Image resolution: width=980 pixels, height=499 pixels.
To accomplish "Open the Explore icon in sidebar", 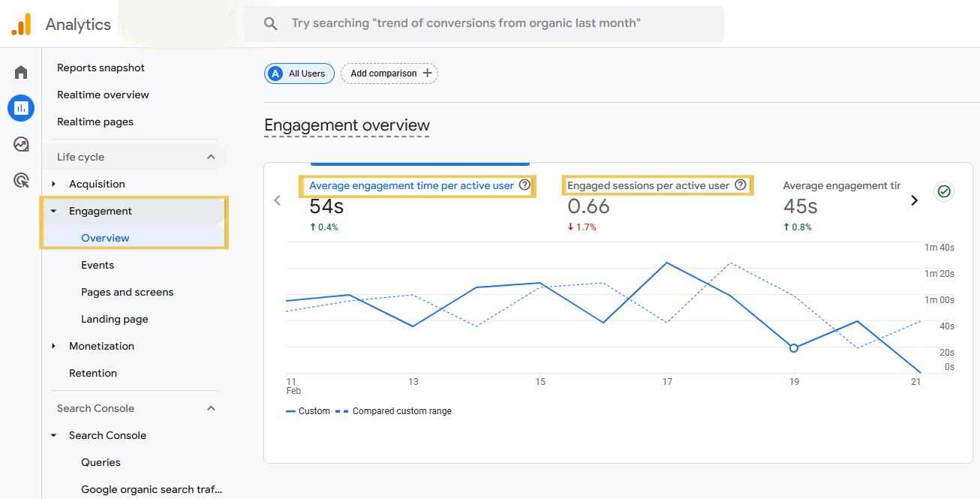I will coord(21,144).
